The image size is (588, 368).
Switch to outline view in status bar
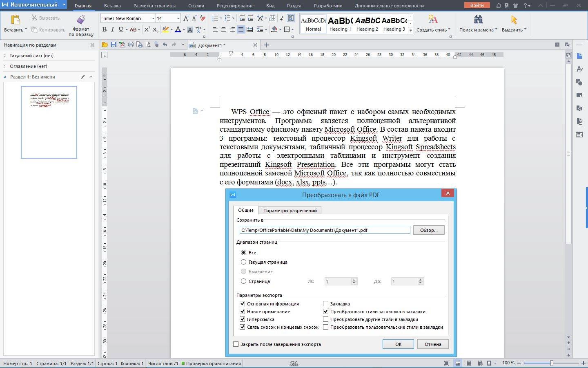(469, 363)
